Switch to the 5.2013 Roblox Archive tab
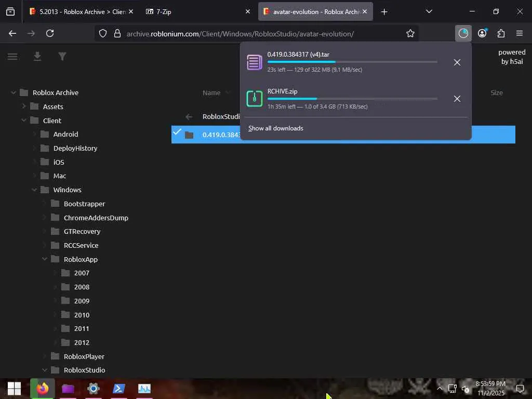Image resolution: width=532 pixels, height=399 pixels. point(77,11)
